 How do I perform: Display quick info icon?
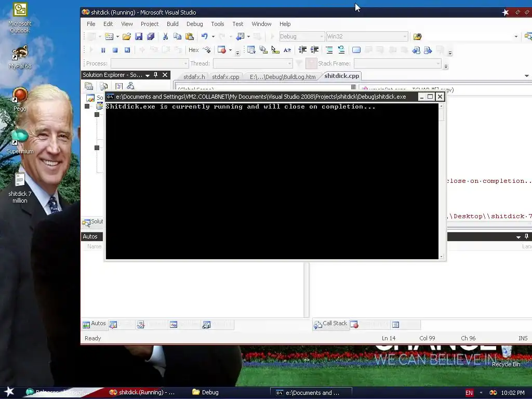point(275,50)
